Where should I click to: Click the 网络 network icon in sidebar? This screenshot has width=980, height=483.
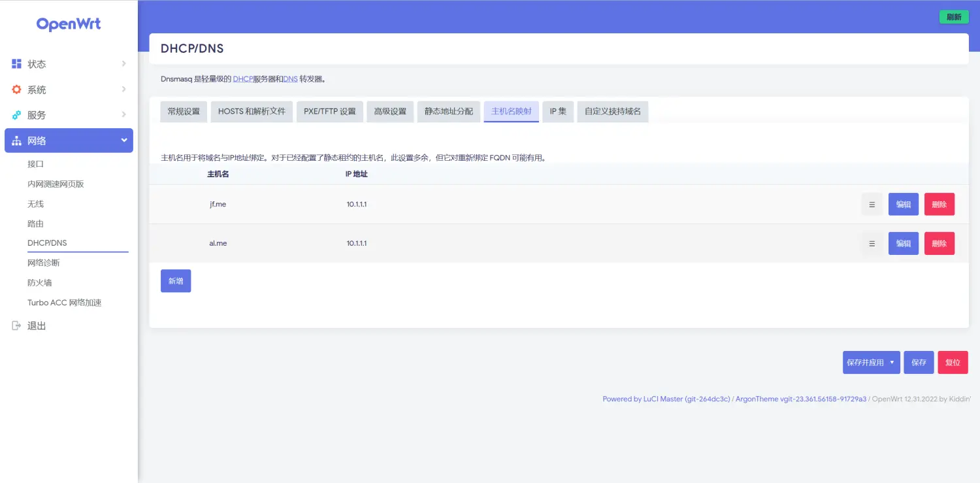click(16, 140)
